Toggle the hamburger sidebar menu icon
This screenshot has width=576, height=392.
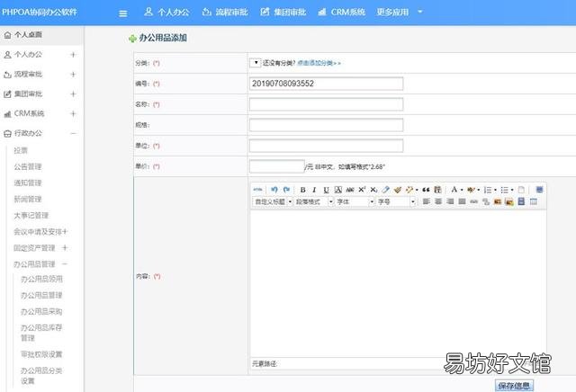[x=123, y=13]
